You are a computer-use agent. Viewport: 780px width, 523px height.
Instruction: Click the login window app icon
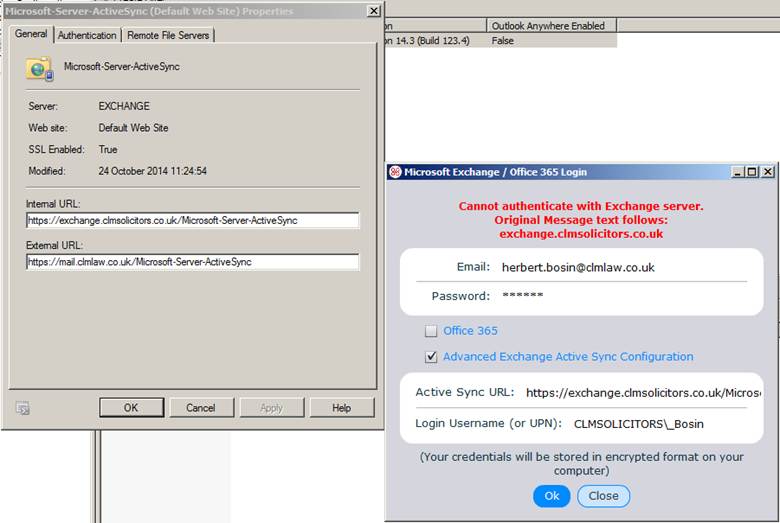click(395, 172)
